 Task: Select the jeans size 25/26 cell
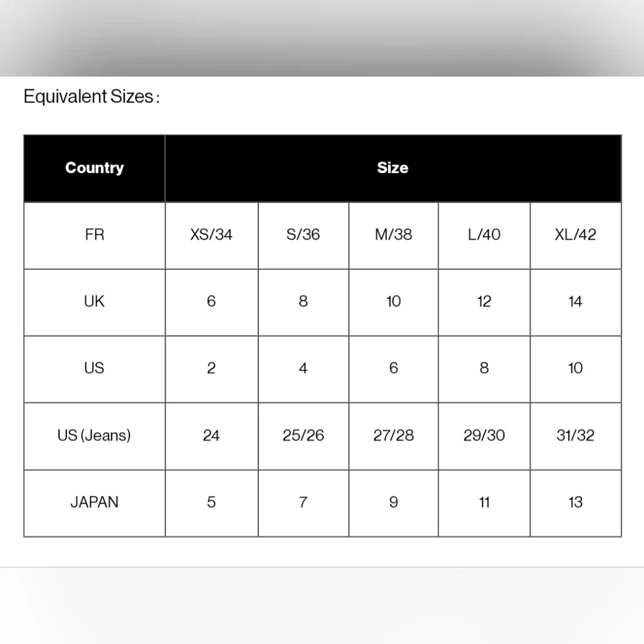[x=303, y=435]
